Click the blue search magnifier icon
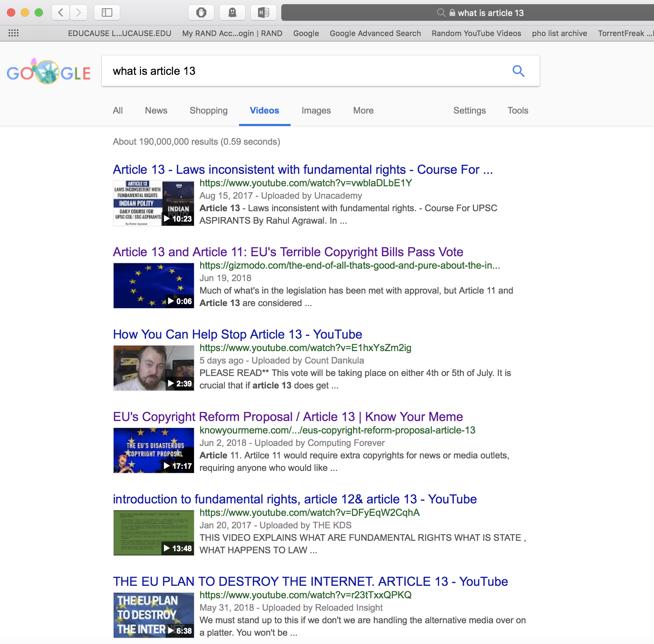Image resolution: width=654 pixels, height=644 pixels. pyautogui.click(x=518, y=71)
